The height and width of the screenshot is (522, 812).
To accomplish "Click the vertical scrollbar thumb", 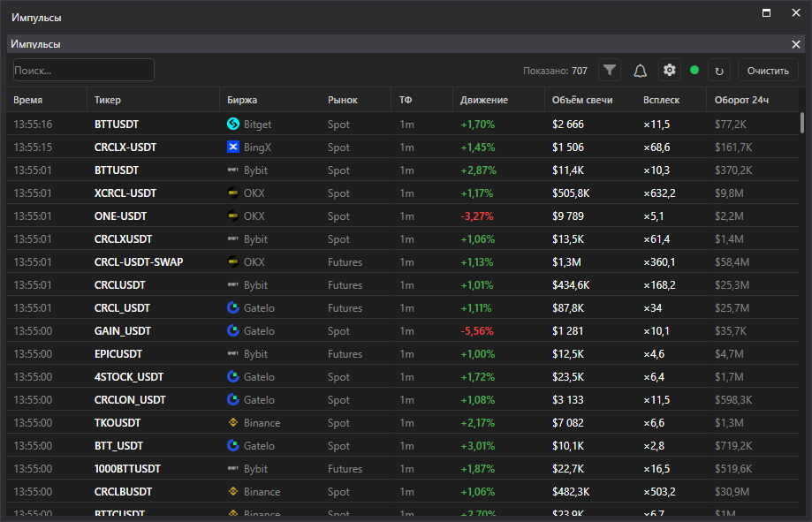I will (x=802, y=123).
